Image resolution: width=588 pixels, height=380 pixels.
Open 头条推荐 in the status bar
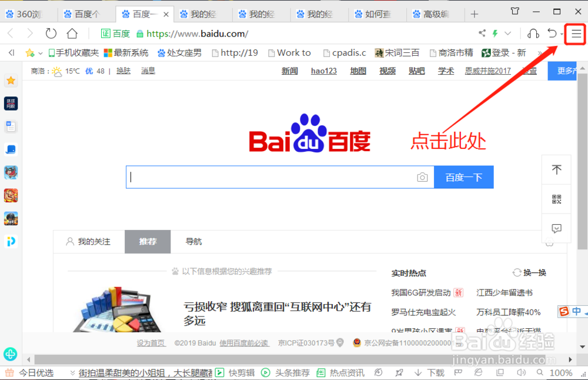[285, 373]
